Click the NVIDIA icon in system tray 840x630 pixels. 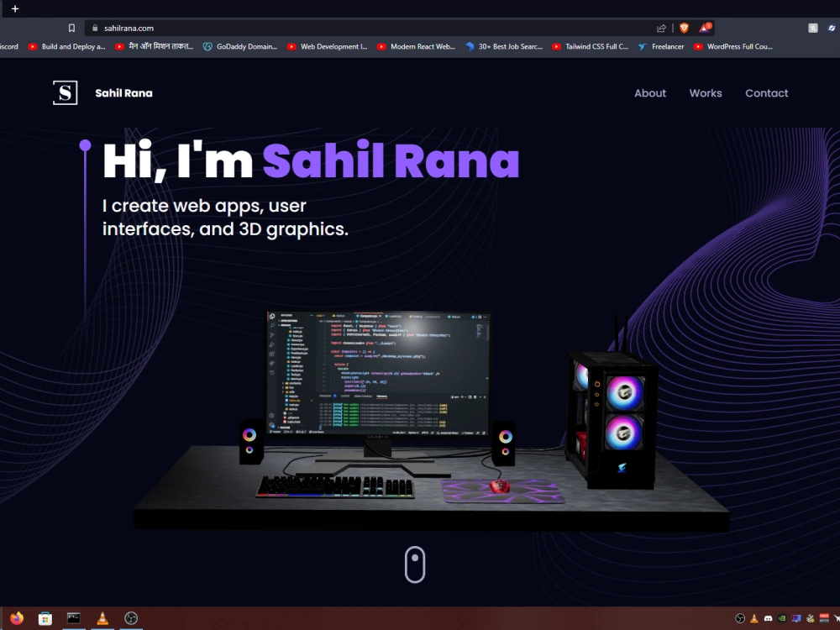782,619
